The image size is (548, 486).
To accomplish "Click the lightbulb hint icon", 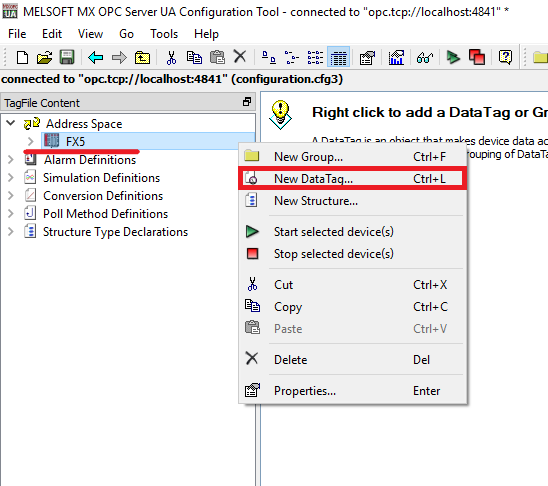I will pos(280,115).
